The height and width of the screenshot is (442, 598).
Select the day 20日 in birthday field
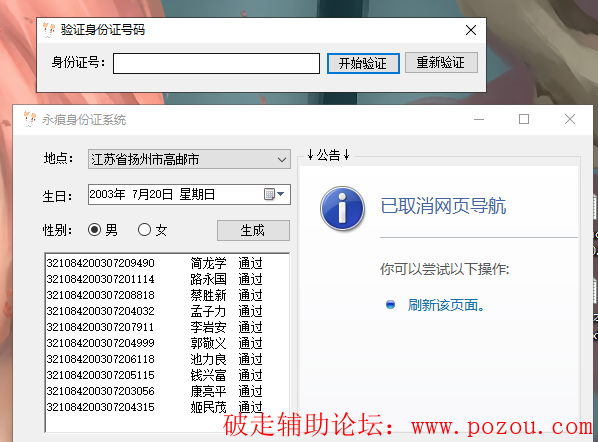(160, 194)
